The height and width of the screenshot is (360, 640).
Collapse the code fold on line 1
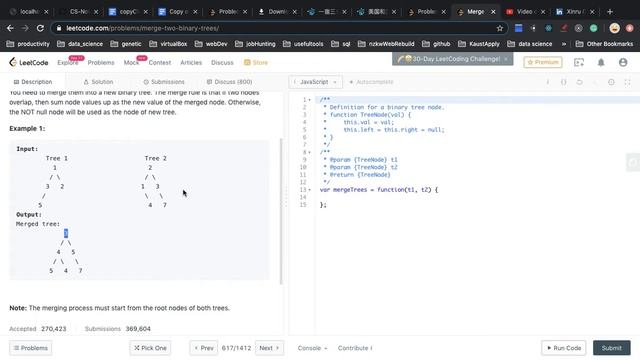tap(309, 100)
